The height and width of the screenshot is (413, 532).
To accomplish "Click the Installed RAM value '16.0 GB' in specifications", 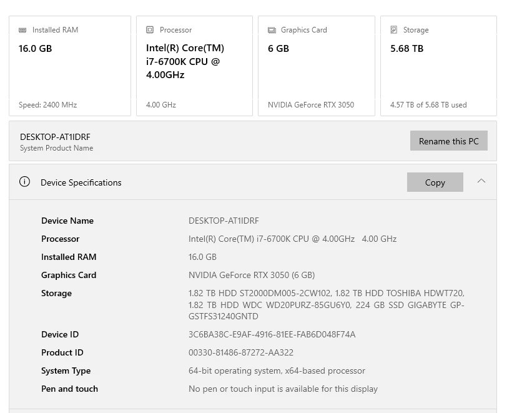I will point(202,257).
